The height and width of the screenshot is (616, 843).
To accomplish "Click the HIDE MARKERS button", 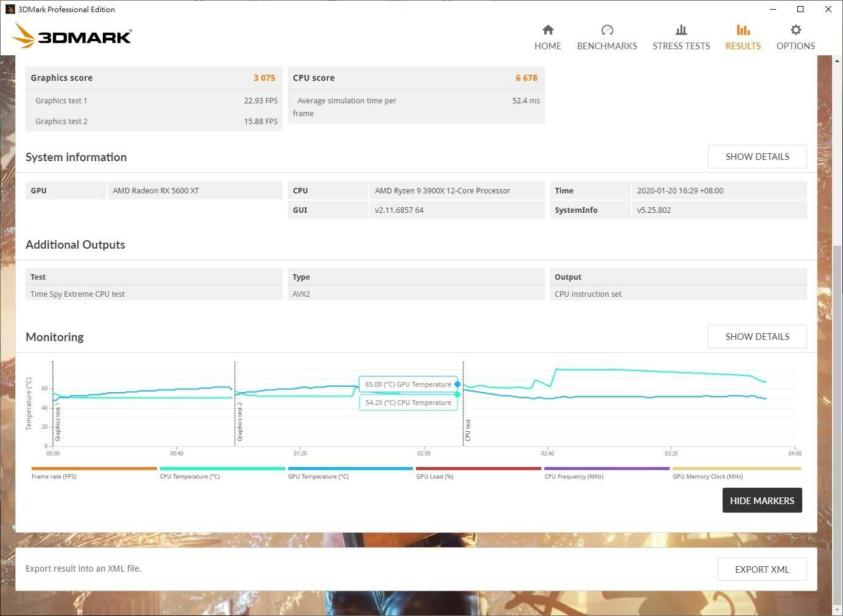I will click(x=762, y=500).
